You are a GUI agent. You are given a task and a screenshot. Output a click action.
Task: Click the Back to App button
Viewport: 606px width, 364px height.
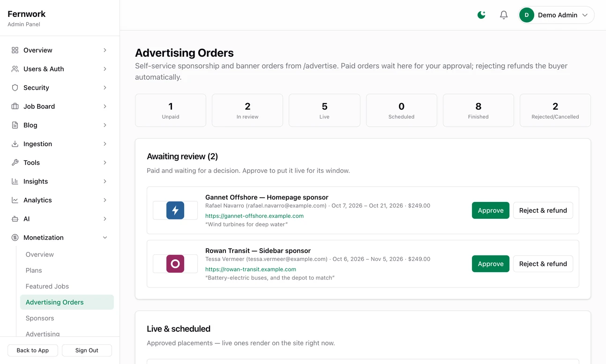click(33, 350)
